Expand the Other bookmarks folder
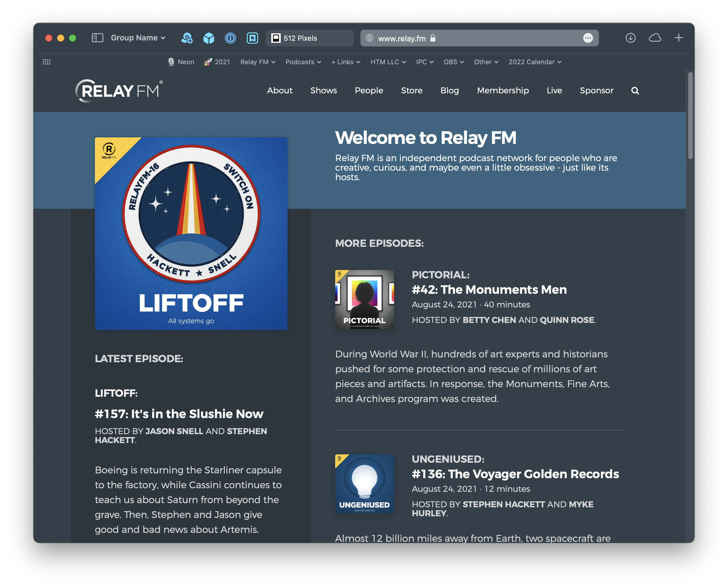Image resolution: width=728 pixels, height=587 pixels. (486, 62)
